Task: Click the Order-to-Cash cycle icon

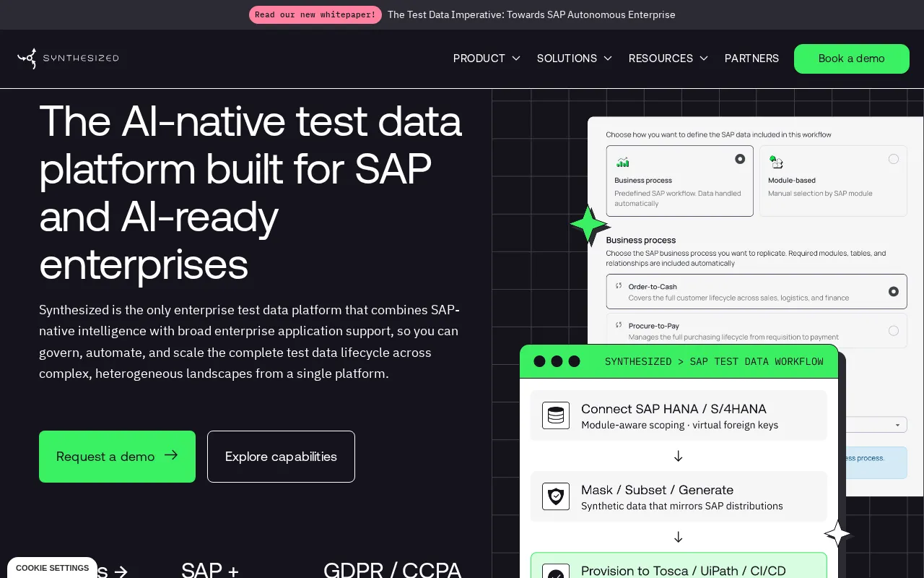Action: click(619, 286)
